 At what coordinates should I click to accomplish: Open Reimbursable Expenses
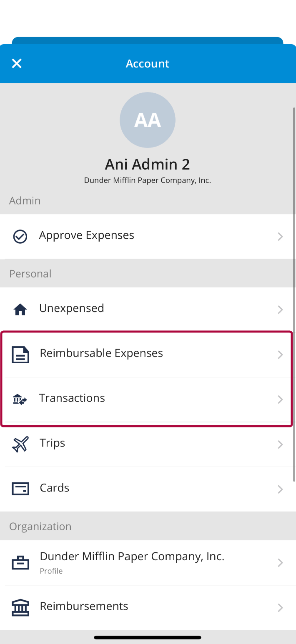101,353
